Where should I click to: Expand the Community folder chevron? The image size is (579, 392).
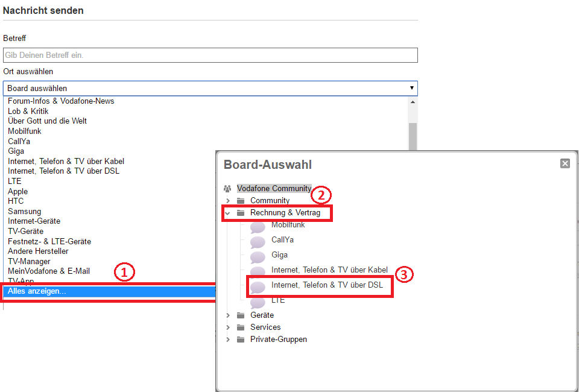coord(228,201)
